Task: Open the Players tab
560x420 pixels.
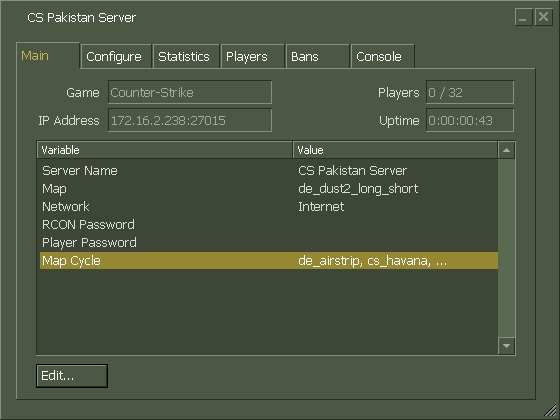Action: click(252, 56)
